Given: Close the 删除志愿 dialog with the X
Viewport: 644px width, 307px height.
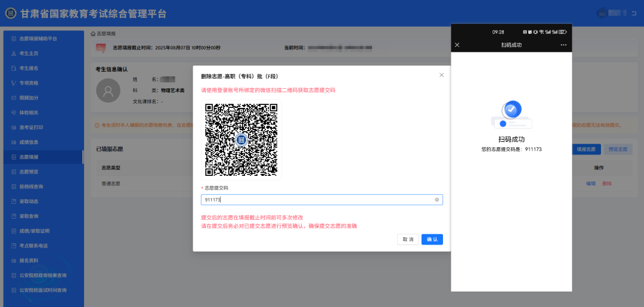Looking at the screenshot, I should pyautogui.click(x=441, y=75).
